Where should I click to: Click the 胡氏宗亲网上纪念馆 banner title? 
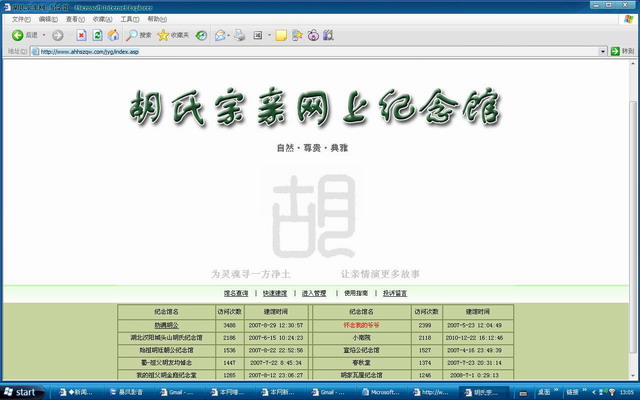click(315, 107)
